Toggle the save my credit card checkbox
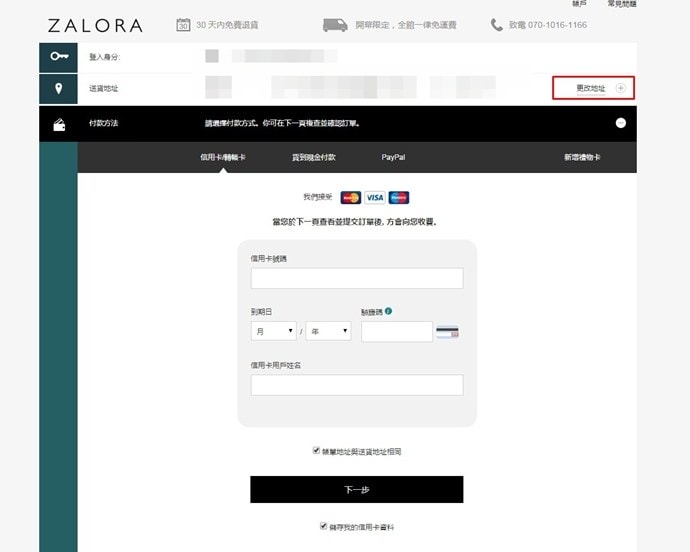The width and height of the screenshot is (690, 552). click(x=323, y=526)
